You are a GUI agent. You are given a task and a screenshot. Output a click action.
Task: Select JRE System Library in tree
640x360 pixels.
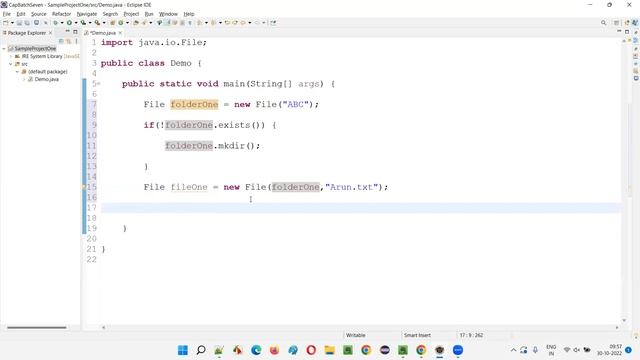point(42,56)
